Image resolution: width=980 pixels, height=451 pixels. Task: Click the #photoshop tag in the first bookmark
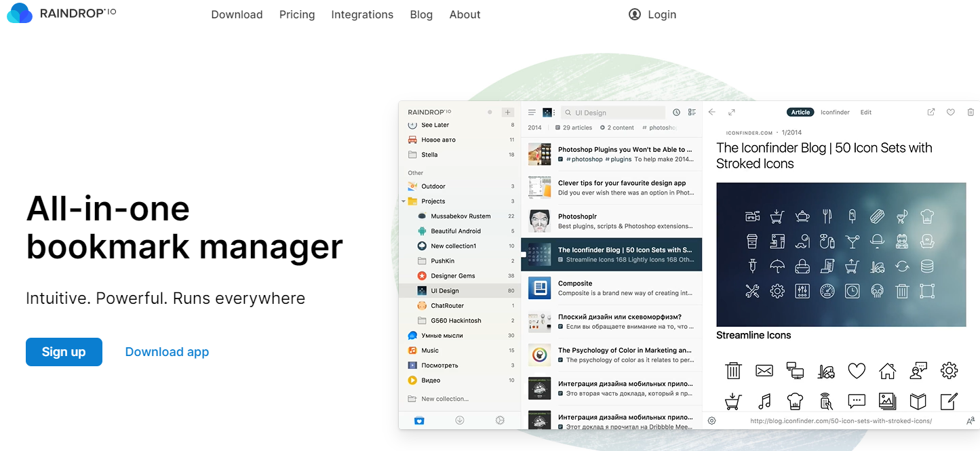(x=585, y=159)
